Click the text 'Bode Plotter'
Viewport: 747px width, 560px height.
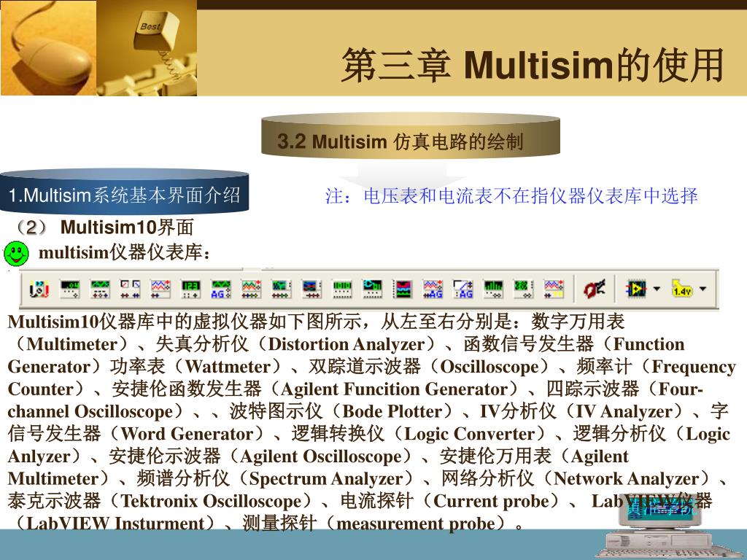pyautogui.click(x=392, y=411)
